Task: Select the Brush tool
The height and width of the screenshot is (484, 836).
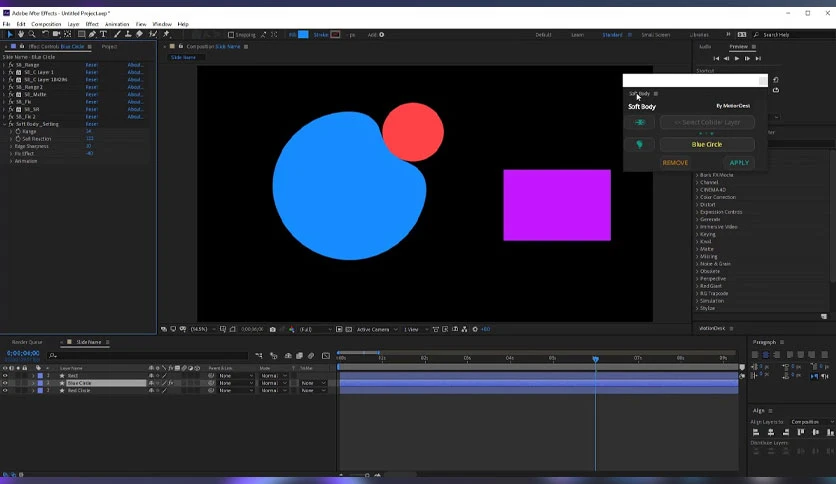Action: point(117,34)
